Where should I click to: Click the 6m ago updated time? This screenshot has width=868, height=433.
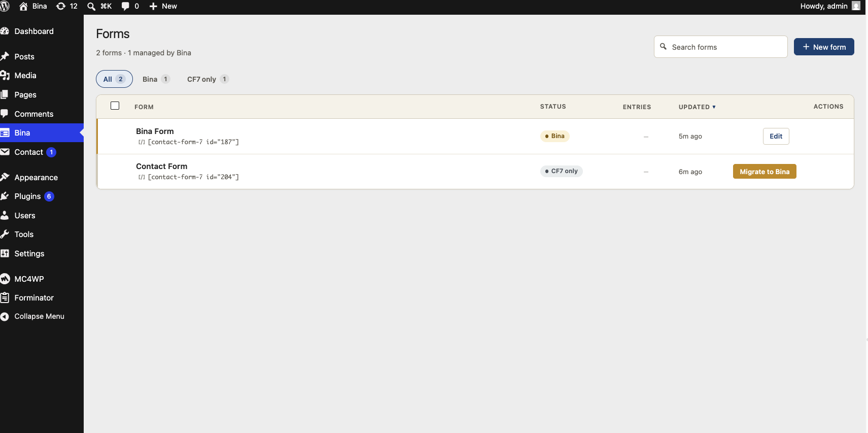(690, 172)
